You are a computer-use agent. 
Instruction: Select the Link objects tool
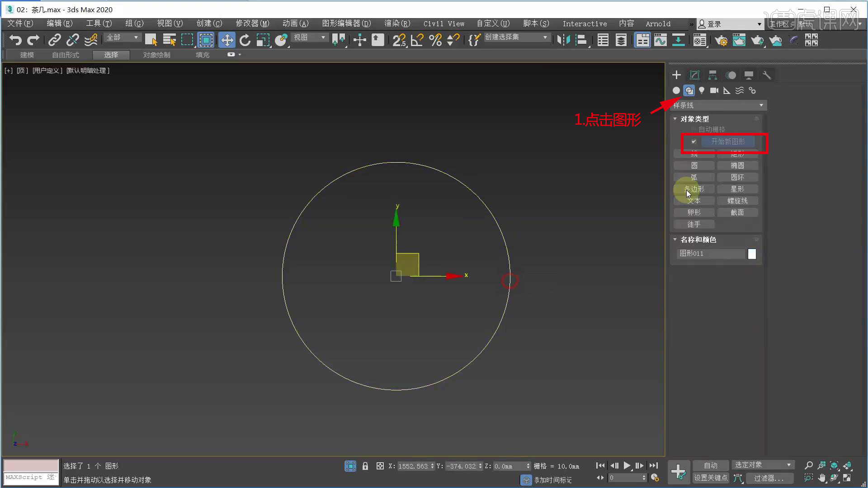pyautogui.click(x=55, y=40)
